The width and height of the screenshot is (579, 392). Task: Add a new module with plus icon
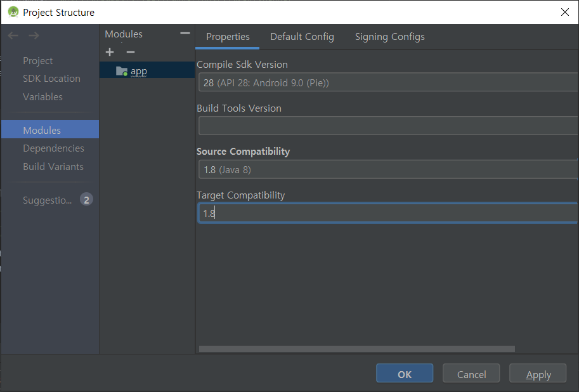[x=110, y=52]
